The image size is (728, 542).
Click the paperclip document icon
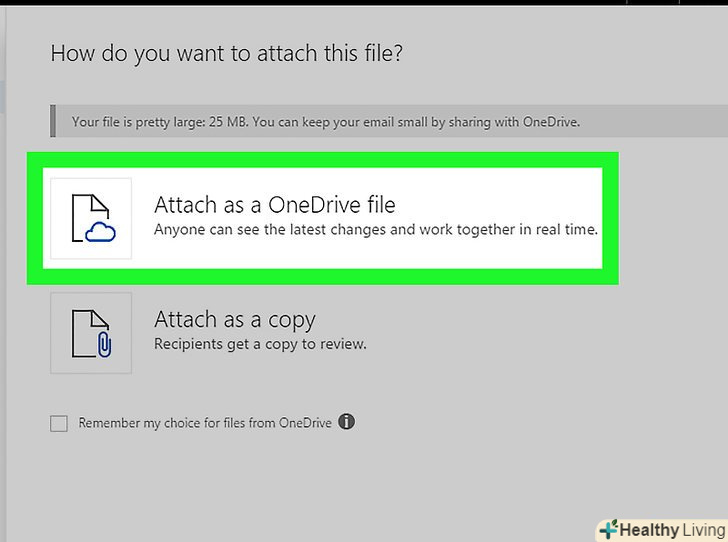coord(91,333)
